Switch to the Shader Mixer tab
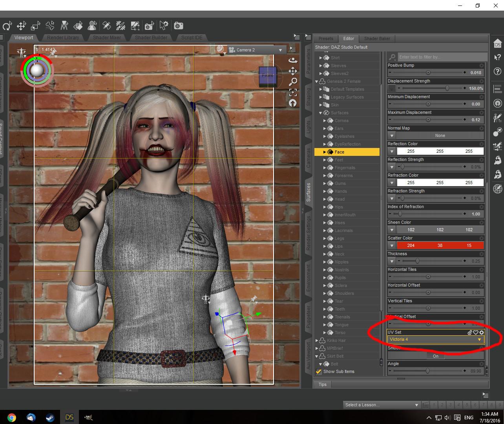504x424 pixels. [107, 38]
